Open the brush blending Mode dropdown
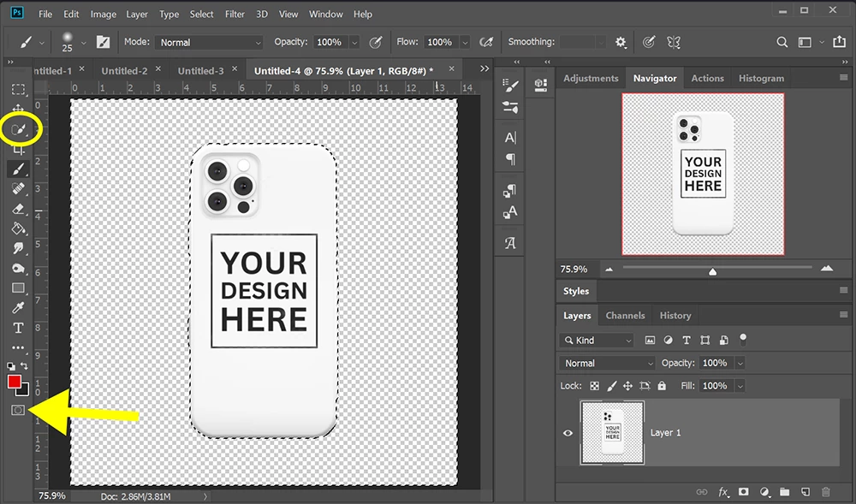Viewport: 856px width, 504px height. click(x=210, y=42)
